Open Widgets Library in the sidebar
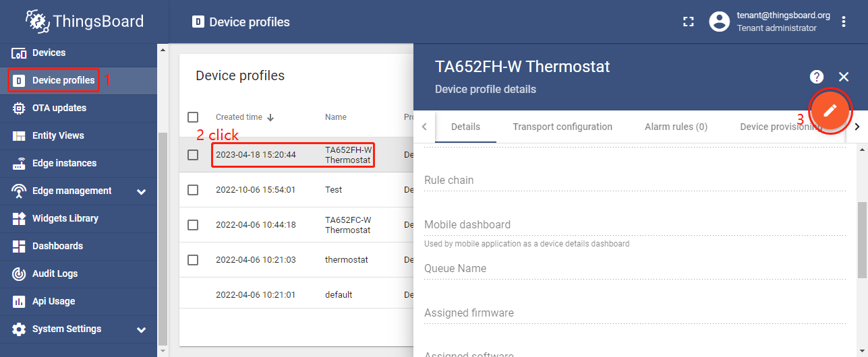868x357 pixels. 79,218
